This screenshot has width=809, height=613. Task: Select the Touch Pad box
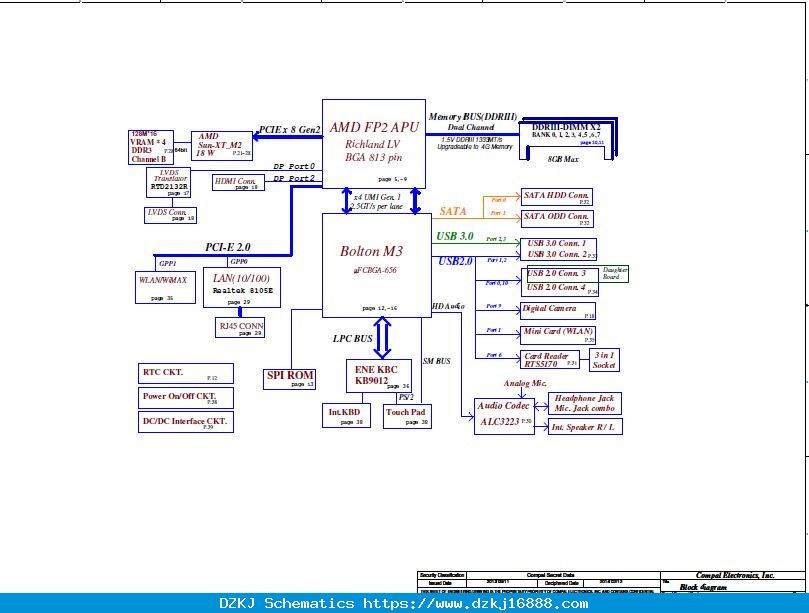click(x=407, y=416)
